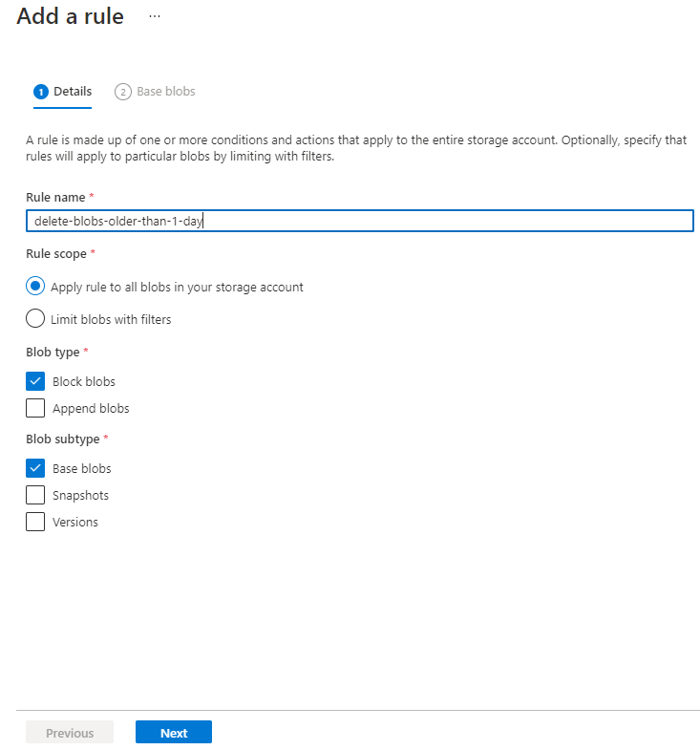Check the Snapshots checkbox

click(x=35, y=495)
